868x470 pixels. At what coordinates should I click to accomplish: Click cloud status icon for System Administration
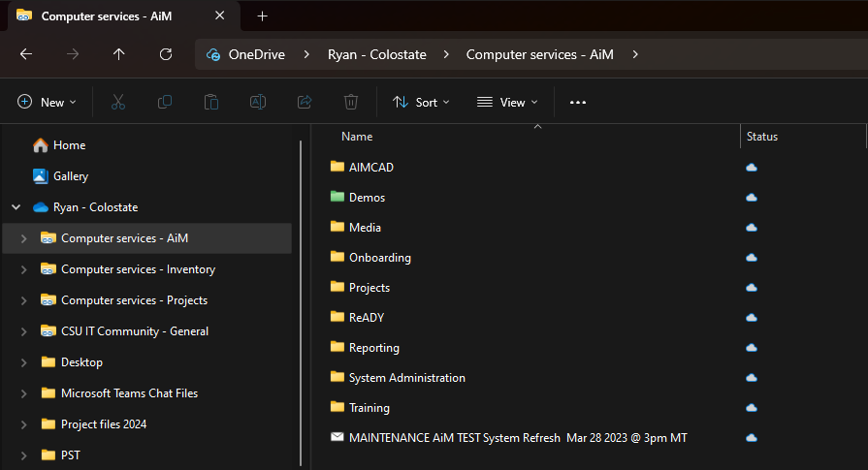[752, 378]
